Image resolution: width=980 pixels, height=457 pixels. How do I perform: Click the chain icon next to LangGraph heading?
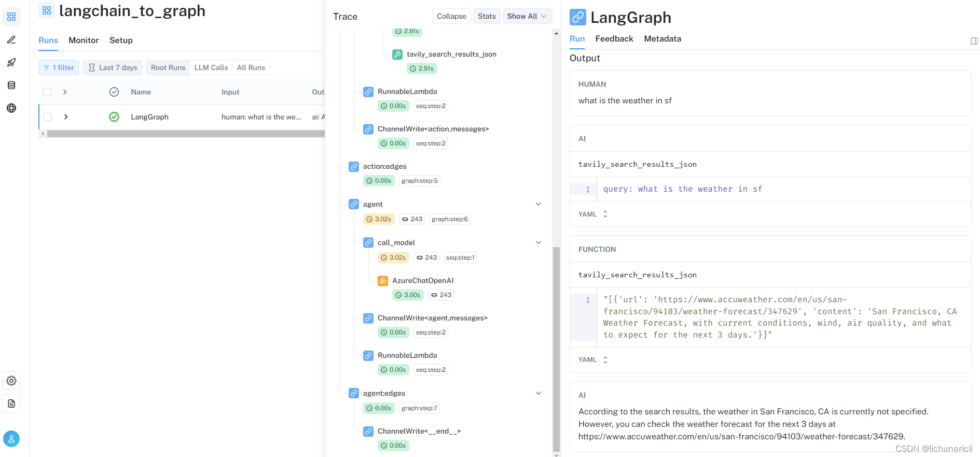(578, 17)
